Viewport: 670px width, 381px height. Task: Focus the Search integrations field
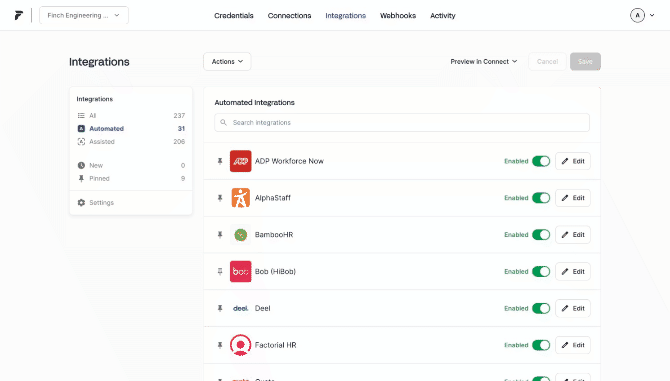(402, 123)
